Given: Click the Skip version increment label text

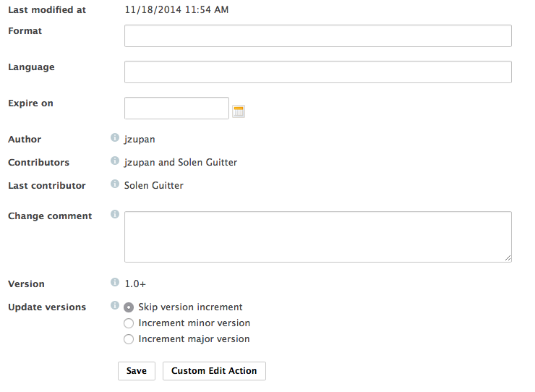Looking at the screenshot, I should click(190, 307).
